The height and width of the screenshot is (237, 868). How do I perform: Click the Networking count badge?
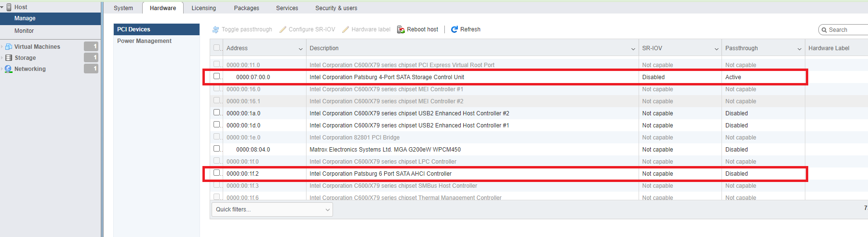pos(91,69)
